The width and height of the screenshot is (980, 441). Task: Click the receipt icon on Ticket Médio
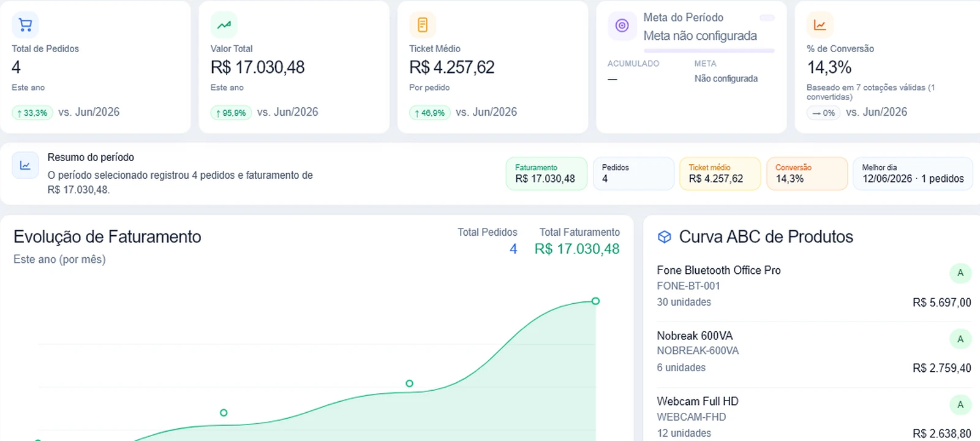point(423,24)
